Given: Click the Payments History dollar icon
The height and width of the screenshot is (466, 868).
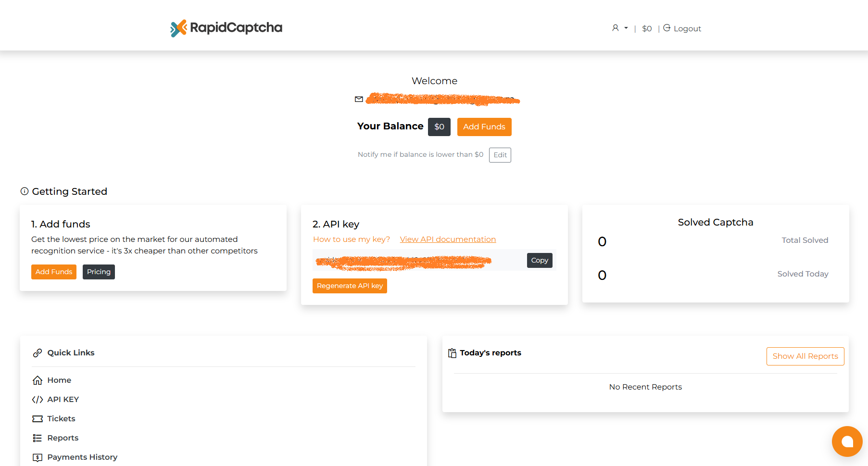Looking at the screenshot, I should [x=38, y=457].
